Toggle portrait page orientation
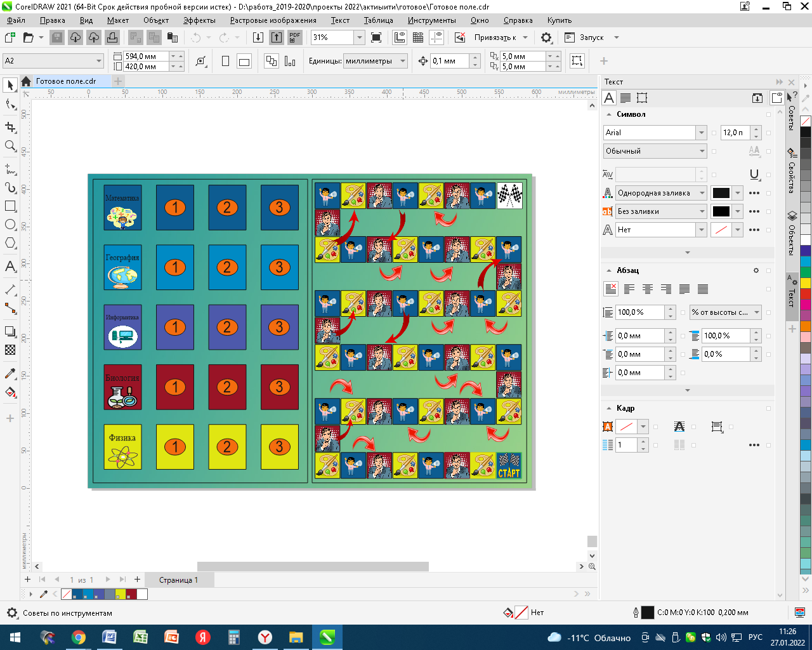The image size is (812, 650). click(225, 61)
